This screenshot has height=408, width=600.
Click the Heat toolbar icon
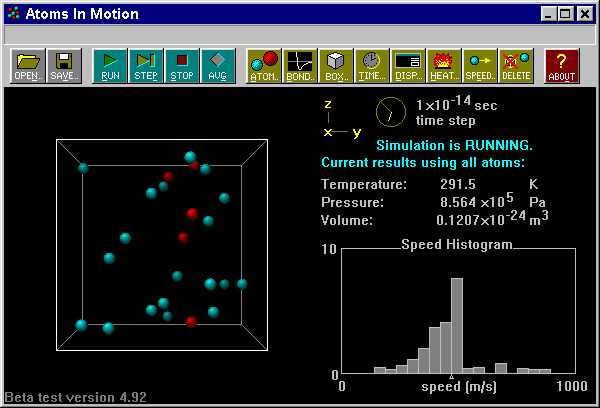click(x=444, y=65)
